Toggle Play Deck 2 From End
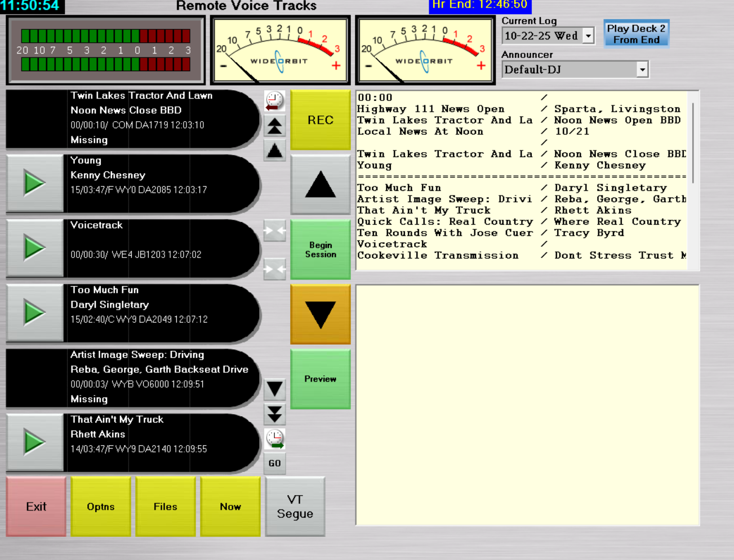Viewport: 734px width, 560px height. point(636,34)
